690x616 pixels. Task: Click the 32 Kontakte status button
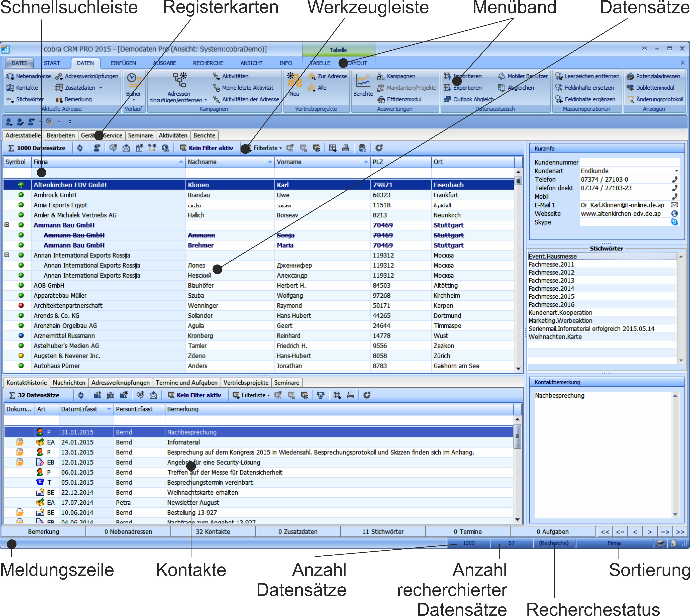click(213, 532)
